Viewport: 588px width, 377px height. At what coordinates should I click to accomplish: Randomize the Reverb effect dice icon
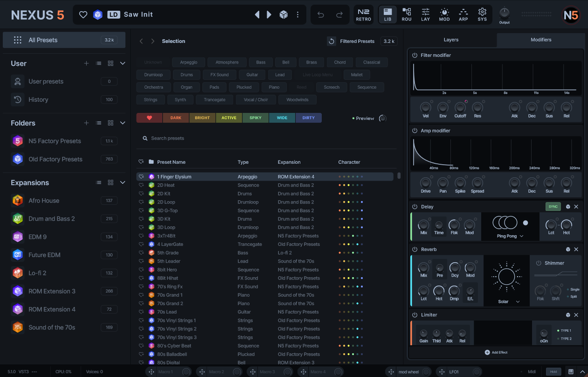click(568, 250)
